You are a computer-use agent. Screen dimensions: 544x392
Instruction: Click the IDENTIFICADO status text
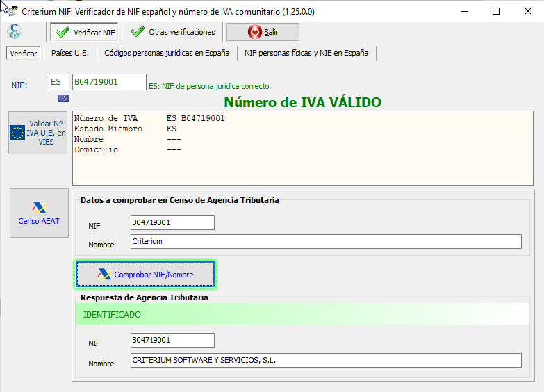pos(112,315)
